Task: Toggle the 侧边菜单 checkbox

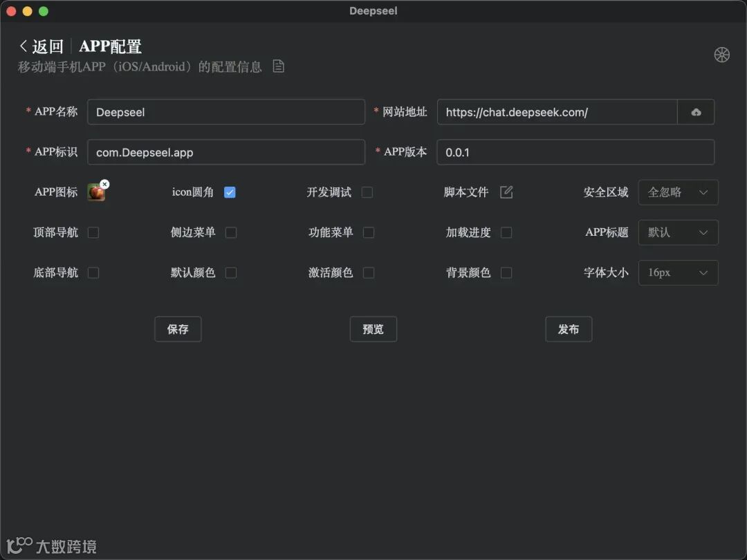Action: [230, 232]
